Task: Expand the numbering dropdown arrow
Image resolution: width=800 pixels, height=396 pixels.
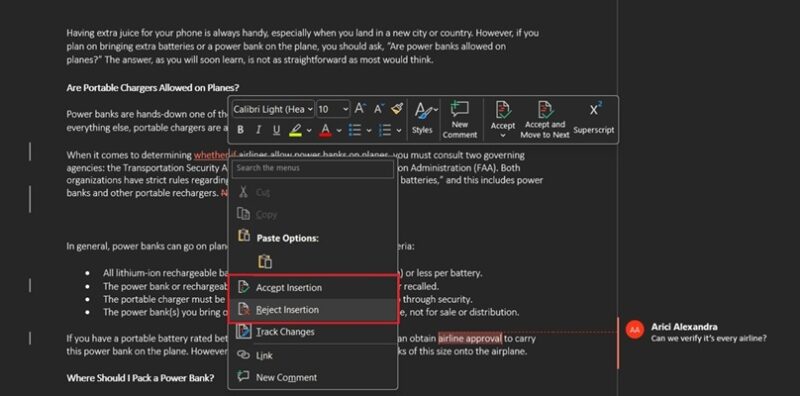Action: pos(398,131)
